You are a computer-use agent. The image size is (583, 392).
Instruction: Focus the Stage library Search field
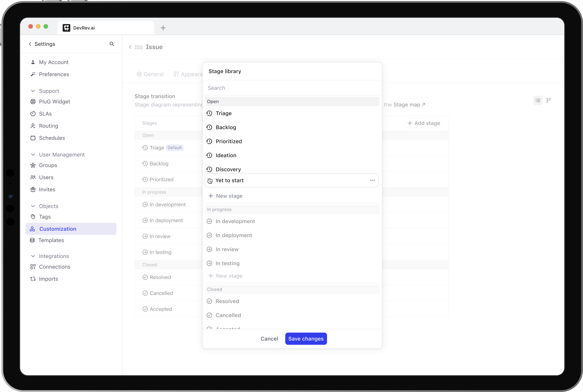292,88
